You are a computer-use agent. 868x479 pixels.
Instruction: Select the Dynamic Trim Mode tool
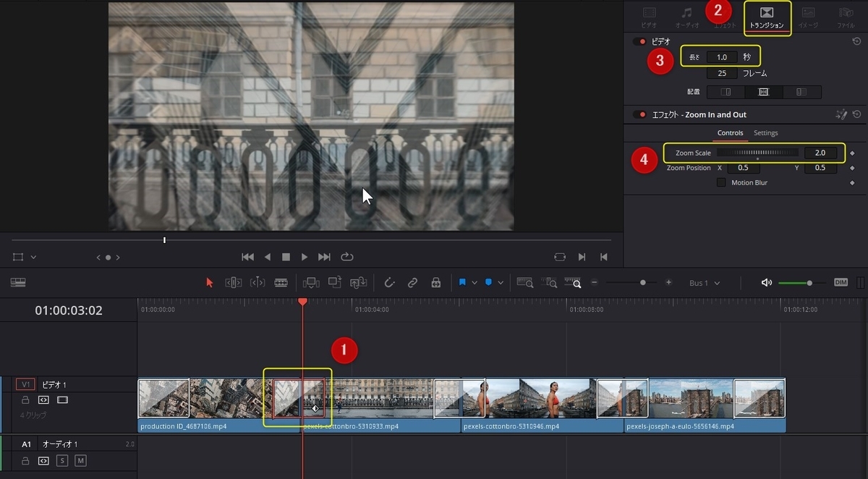pyautogui.click(x=258, y=283)
